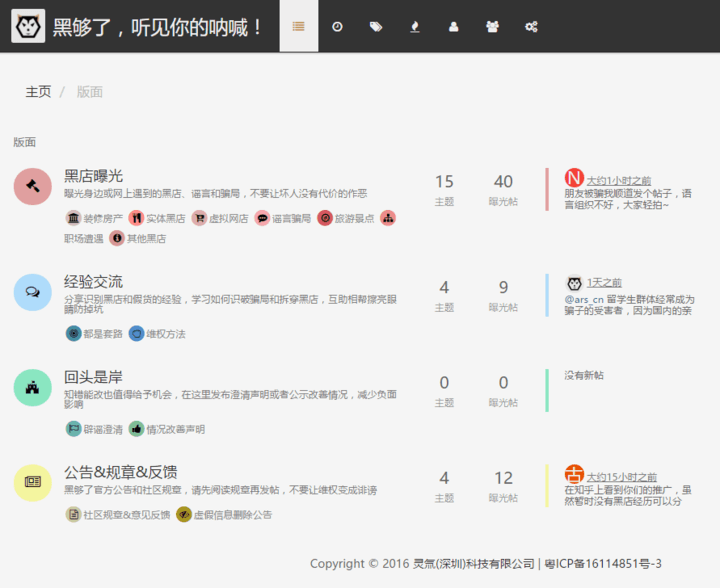Screen dimensions: 720x588
Task: Open the users icon in navbar
Action: pyautogui.click(x=454, y=27)
